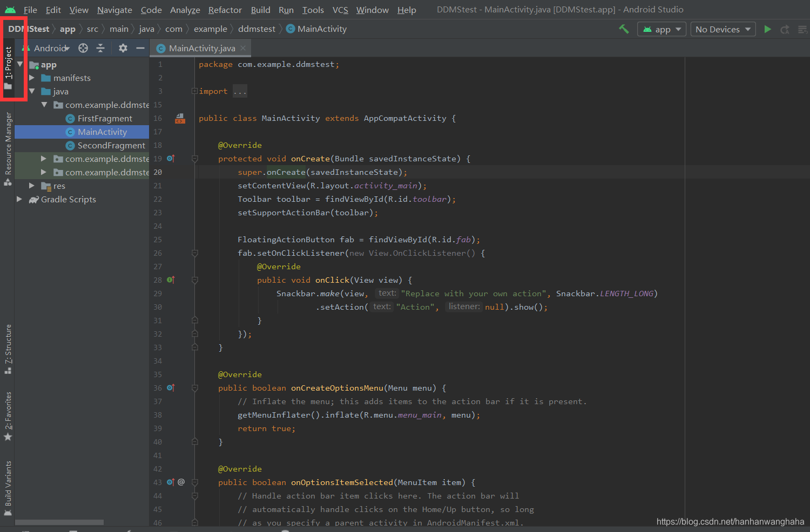Toggle the Z: Structure tool window

8,349
